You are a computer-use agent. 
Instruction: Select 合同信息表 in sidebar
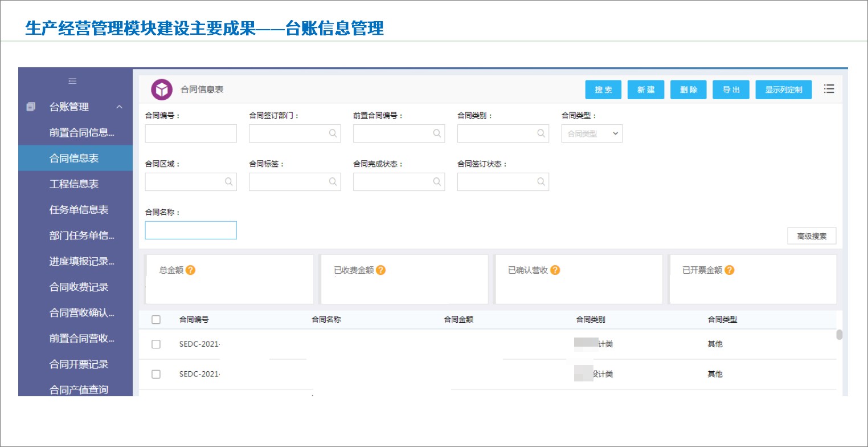[x=75, y=158]
